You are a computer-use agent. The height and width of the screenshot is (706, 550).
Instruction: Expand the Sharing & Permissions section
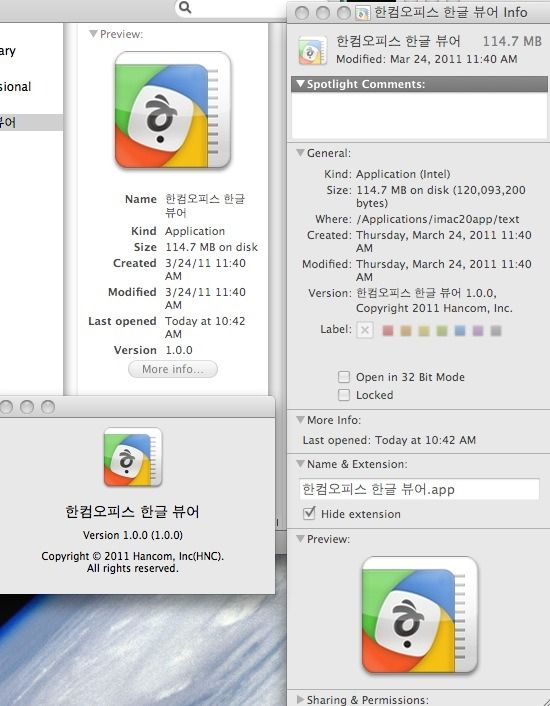(x=300, y=700)
